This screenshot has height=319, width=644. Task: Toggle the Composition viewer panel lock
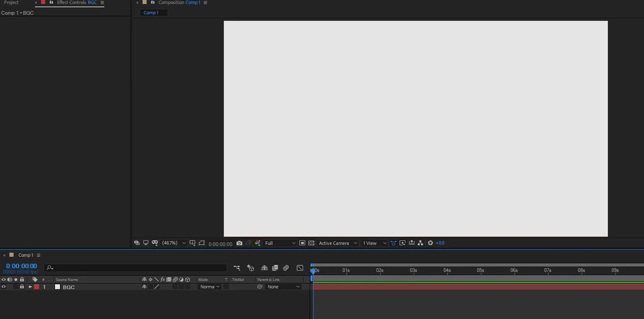[x=153, y=3]
